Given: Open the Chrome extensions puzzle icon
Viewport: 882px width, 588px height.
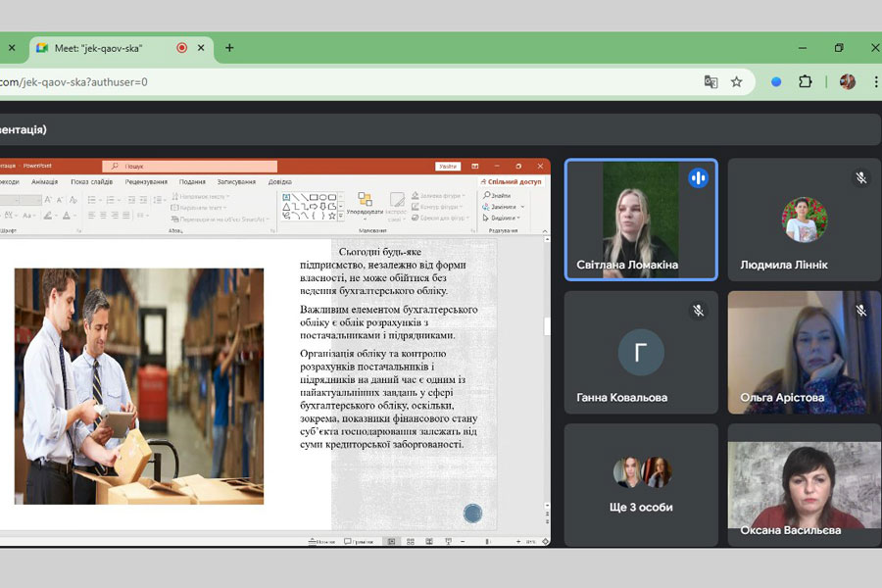Looking at the screenshot, I should click(805, 82).
